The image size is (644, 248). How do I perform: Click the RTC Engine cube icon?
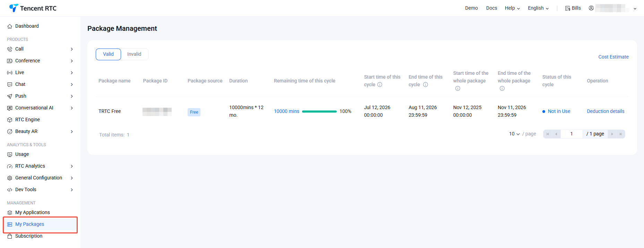10,120
